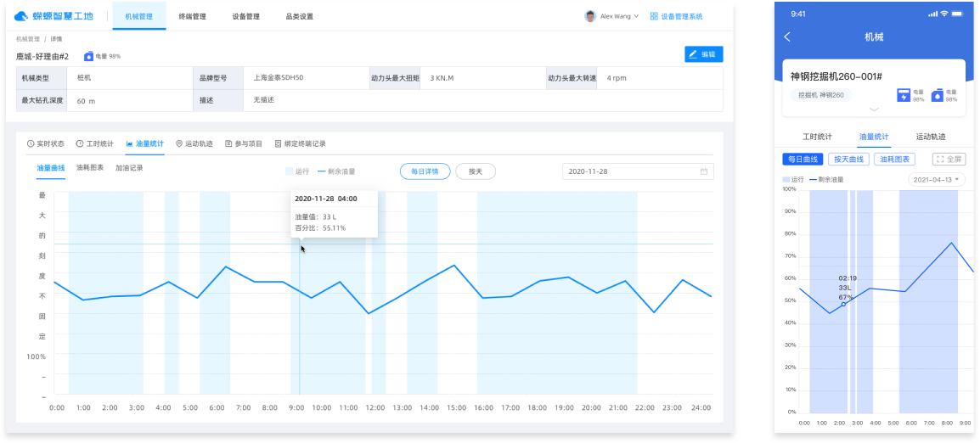Open the 设备管理系统 grid icon

tap(654, 16)
